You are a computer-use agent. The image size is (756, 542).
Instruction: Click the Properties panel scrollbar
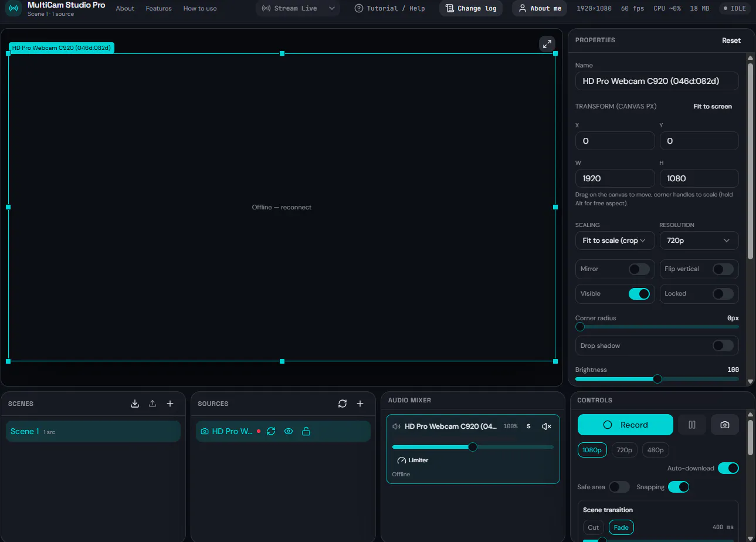tap(750, 160)
